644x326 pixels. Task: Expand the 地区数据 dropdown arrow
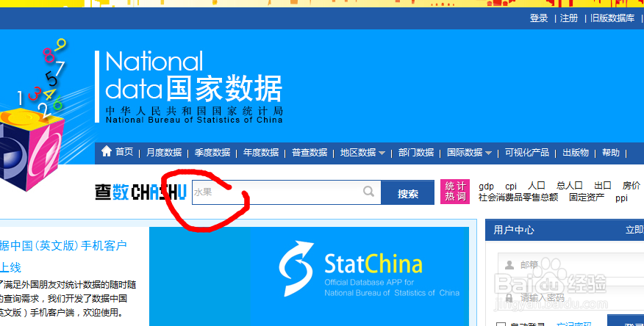coord(382,153)
